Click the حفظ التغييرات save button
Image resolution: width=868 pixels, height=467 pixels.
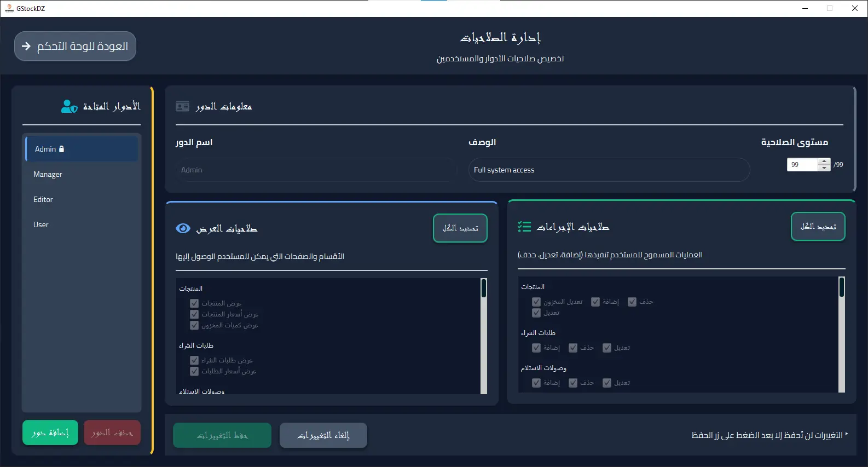coord(222,436)
